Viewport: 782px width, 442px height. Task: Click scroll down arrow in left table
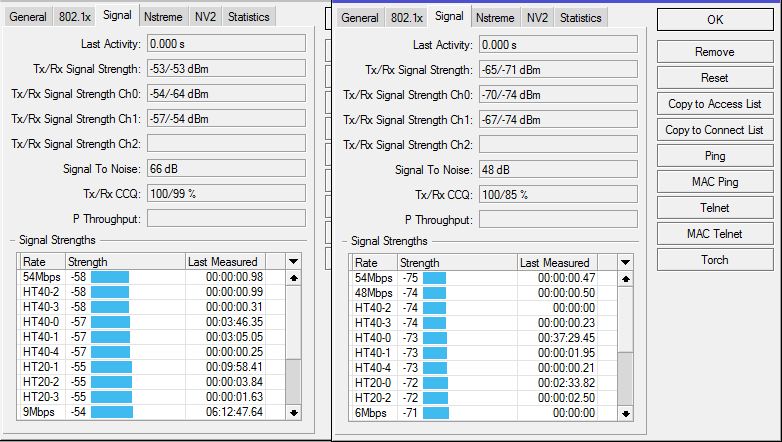click(293, 413)
